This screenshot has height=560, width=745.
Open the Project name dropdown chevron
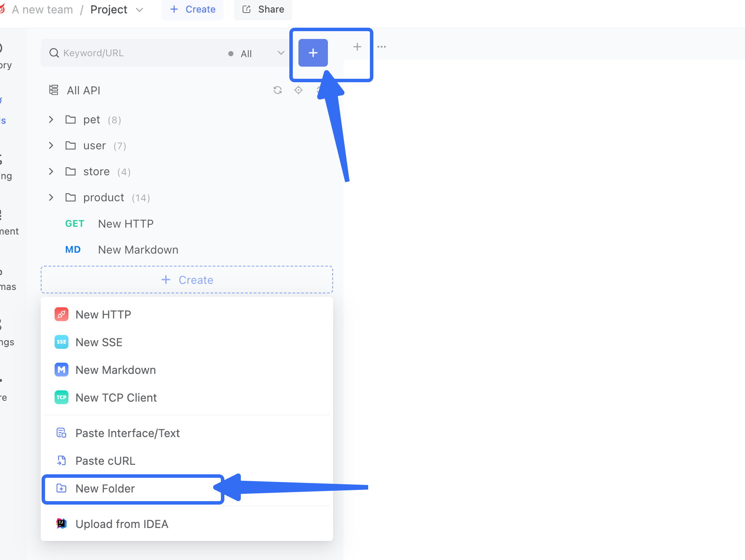pyautogui.click(x=139, y=10)
